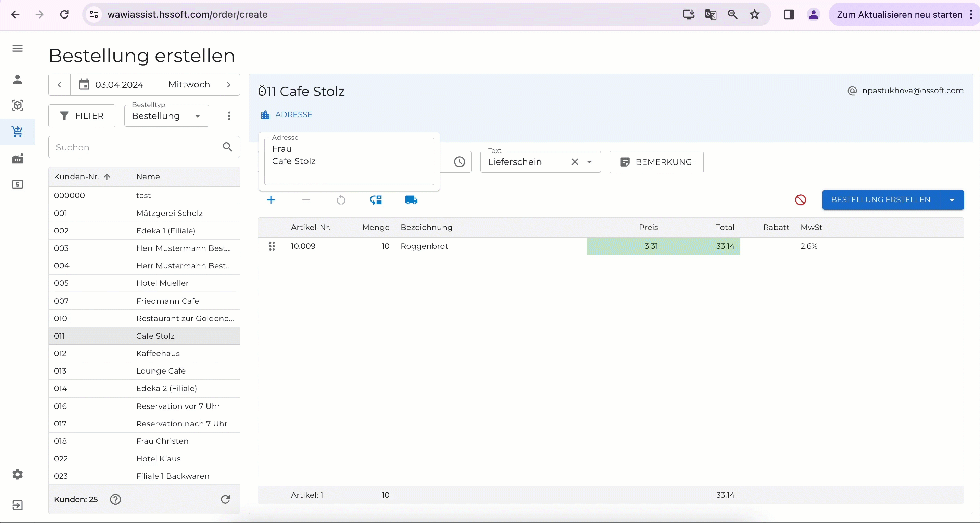The height and width of the screenshot is (523, 980).
Task: Click the FILTER button
Action: (x=82, y=116)
